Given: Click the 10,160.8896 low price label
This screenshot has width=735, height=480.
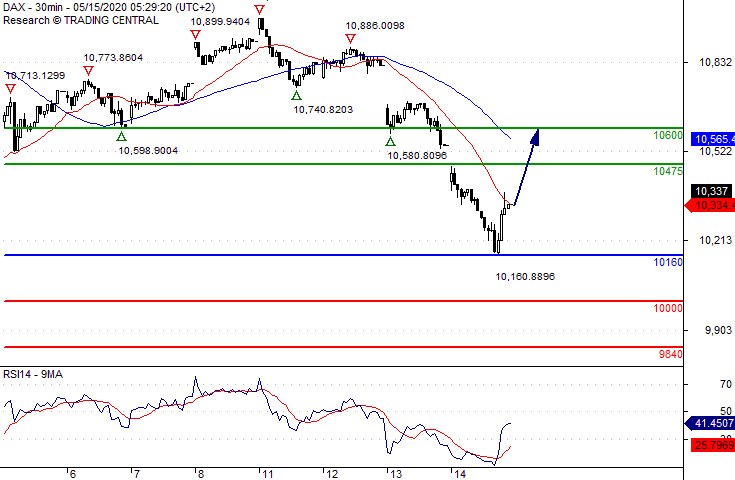Looking at the screenshot, I should [525, 277].
